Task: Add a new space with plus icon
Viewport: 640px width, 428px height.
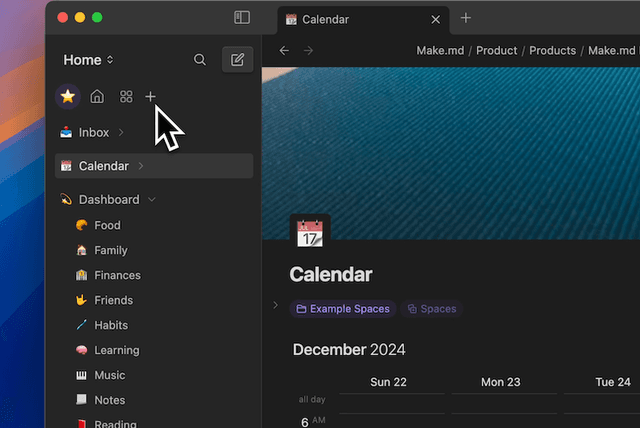Action: [x=151, y=97]
